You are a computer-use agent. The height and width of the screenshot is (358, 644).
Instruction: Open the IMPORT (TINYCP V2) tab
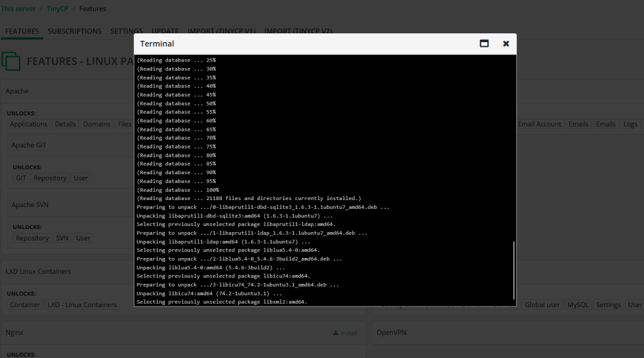(x=298, y=31)
